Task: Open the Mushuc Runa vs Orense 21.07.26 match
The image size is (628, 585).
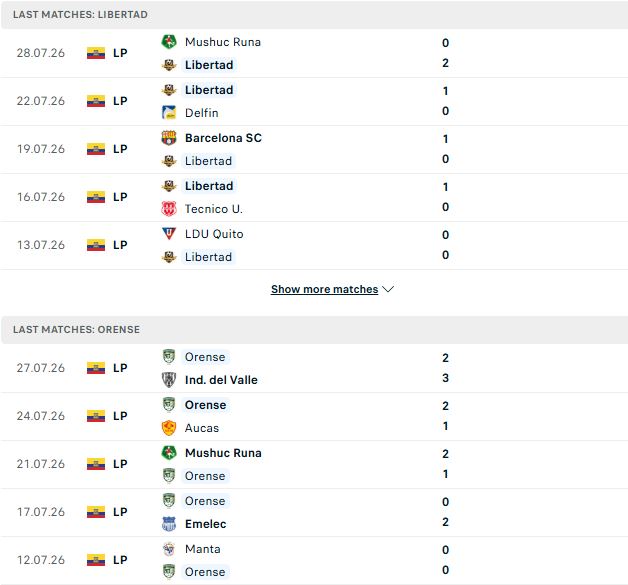Action: pyautogui.click(x=314, y=464)
